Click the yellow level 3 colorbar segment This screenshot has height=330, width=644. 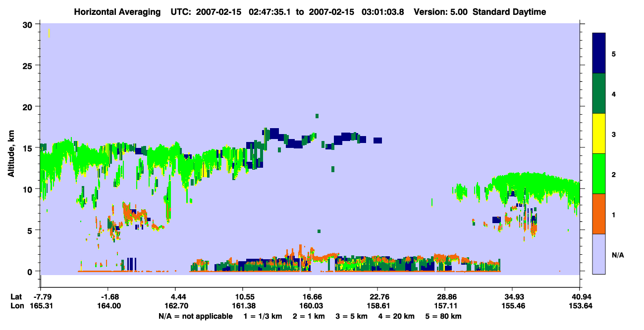pyautogui.click(x=599, y=134)
